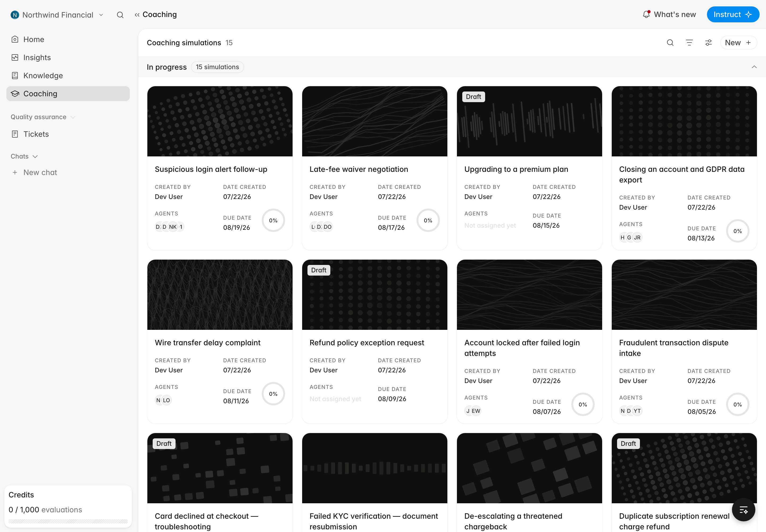Screen dimensions: 766x532
Task: Open Knowledge in sidebar
Action: pyautogui.click(x=68, y=76)
